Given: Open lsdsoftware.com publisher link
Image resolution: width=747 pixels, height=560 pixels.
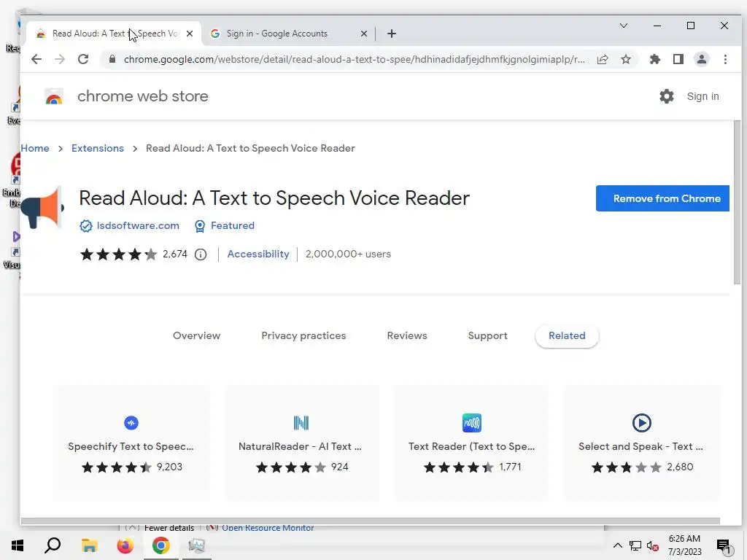Looking at the screenshot, I should click(138, 226).
